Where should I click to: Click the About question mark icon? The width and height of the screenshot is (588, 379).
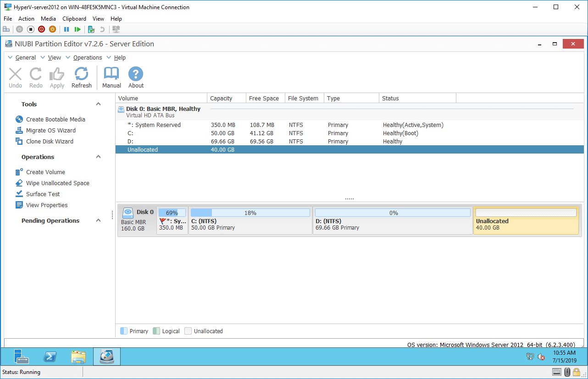tap(136, 77)
